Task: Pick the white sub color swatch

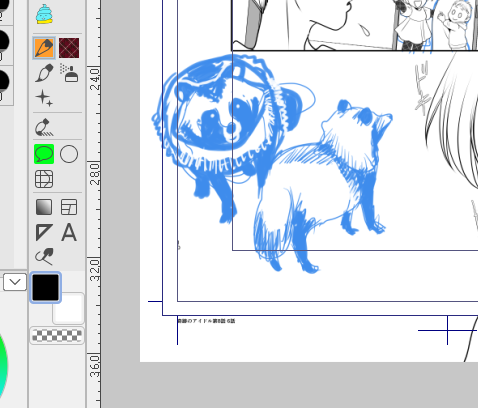Action: pos(68,309)
